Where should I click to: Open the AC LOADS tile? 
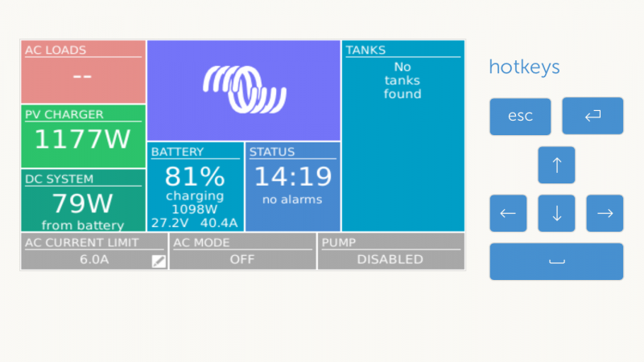click(84, 72)
